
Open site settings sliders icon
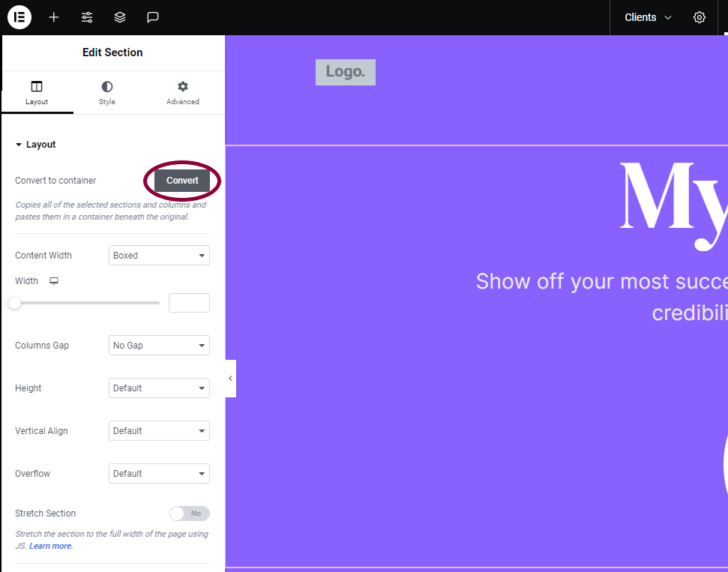(87, 17)
